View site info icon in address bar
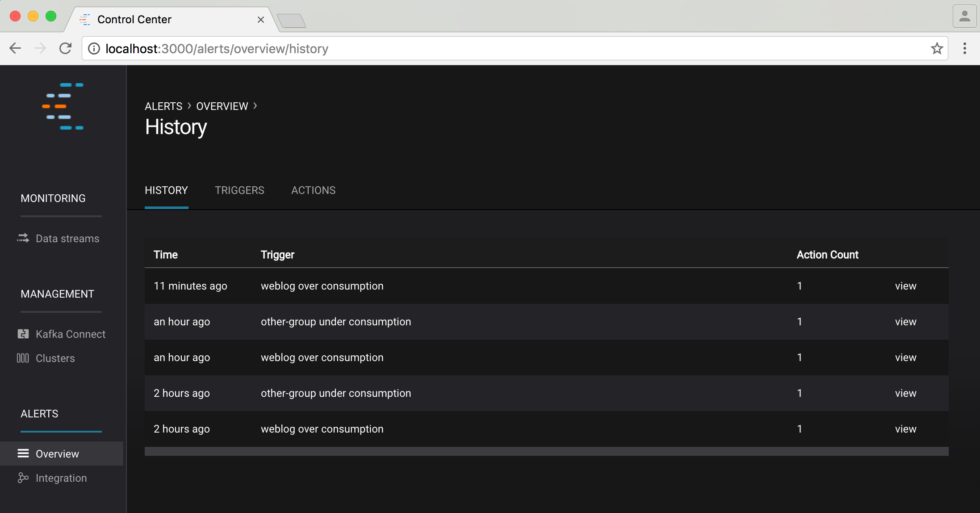 click(94, 48)
